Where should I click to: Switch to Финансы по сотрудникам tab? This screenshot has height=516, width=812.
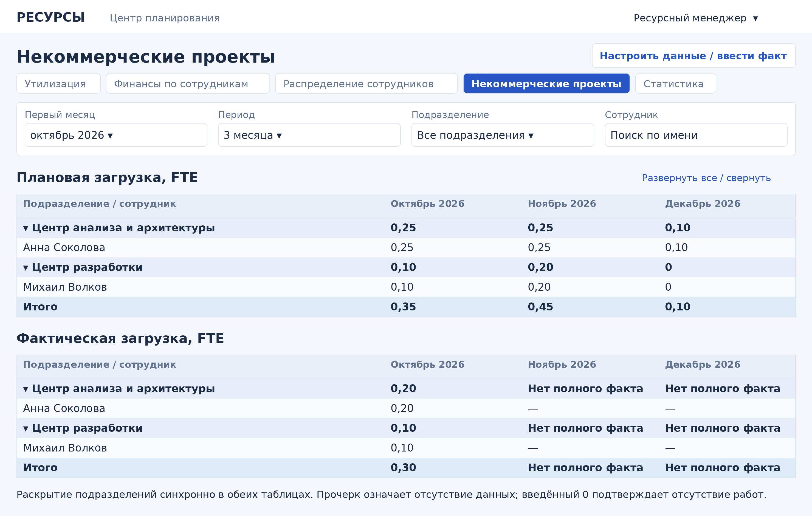pos(188,83)
